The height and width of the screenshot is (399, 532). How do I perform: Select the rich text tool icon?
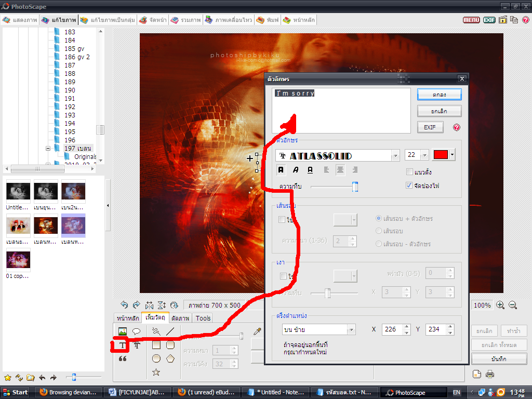pos(137,345)
